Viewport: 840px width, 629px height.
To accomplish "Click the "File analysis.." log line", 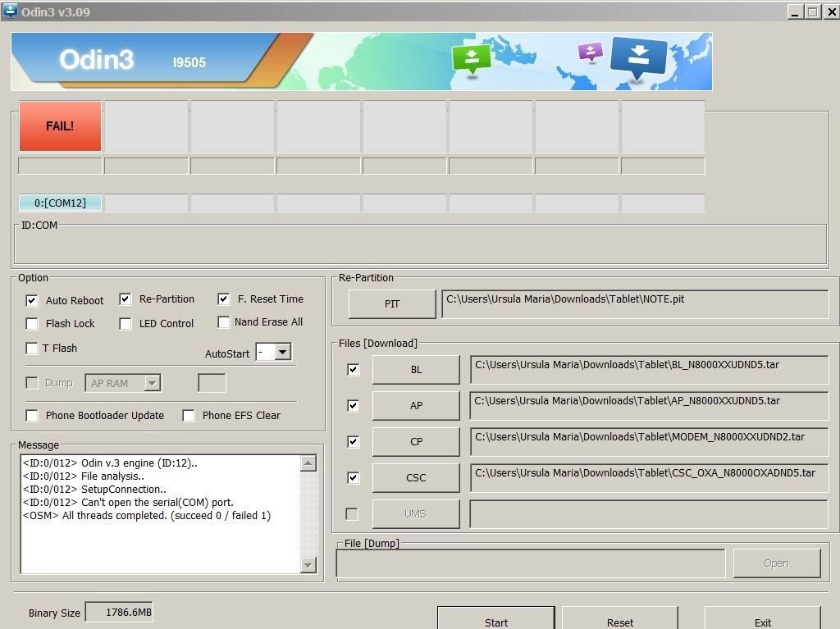I will click(83, 476).
